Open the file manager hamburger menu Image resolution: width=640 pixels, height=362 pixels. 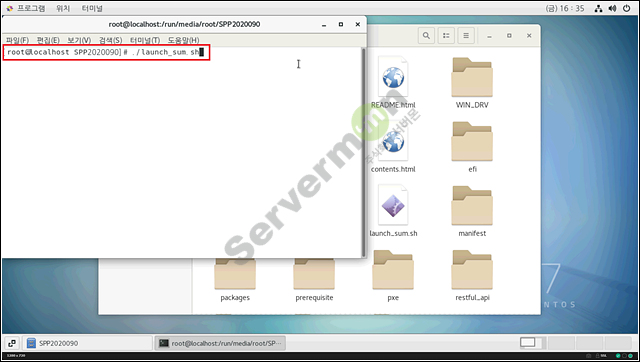pos(466,36)
